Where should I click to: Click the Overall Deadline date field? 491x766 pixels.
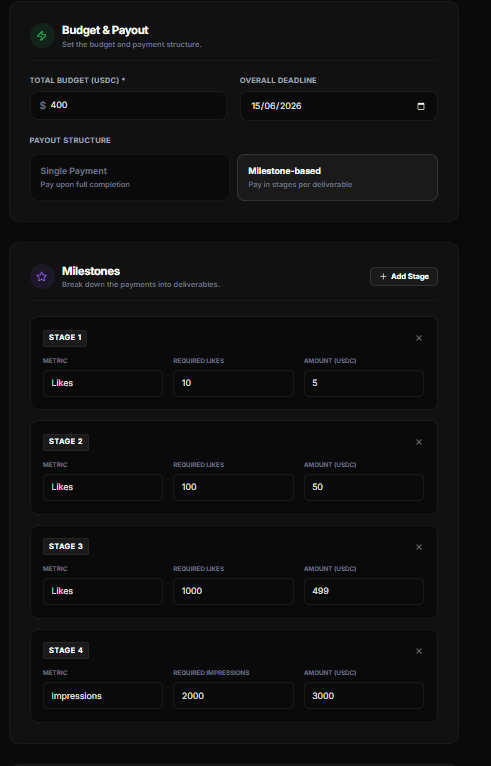point(339,106)
